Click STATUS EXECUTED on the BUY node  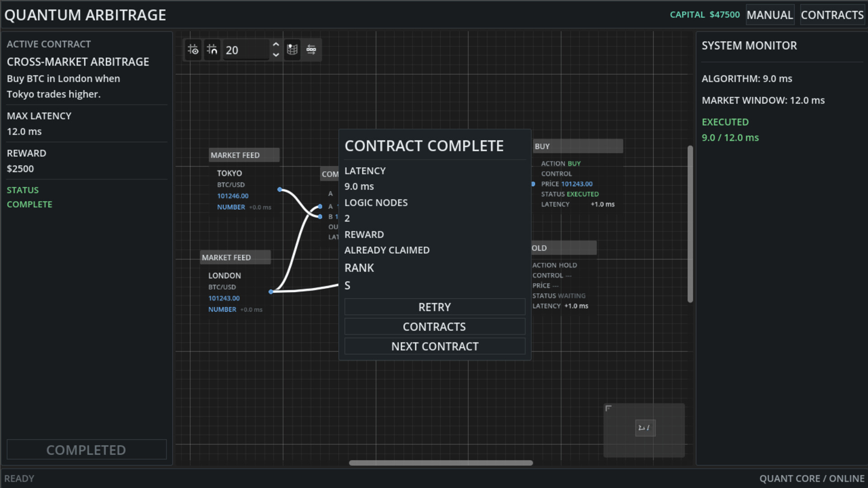pyautogui.click(x=570, y=194)
